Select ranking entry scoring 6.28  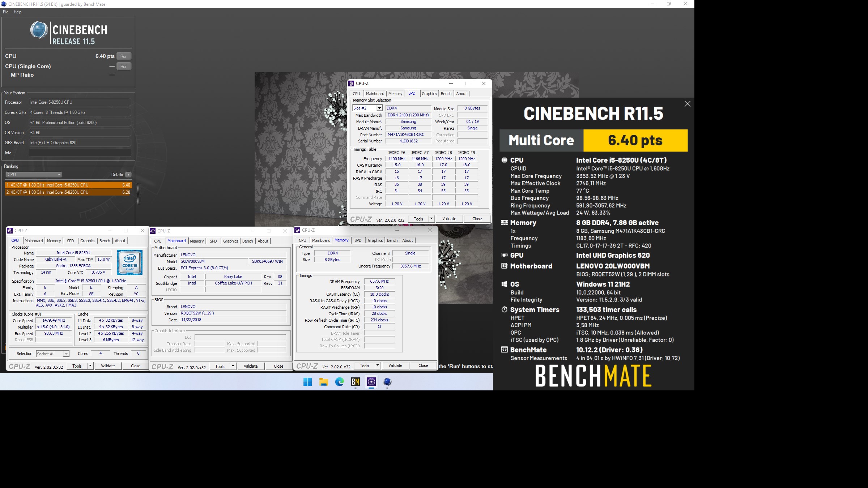pos(68,192)
